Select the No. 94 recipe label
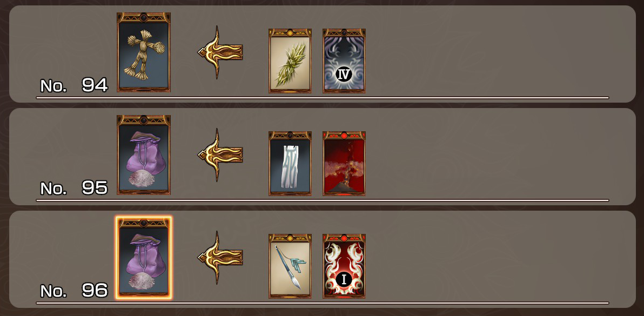Screen dimensions: 644x316 click(74, 85)
